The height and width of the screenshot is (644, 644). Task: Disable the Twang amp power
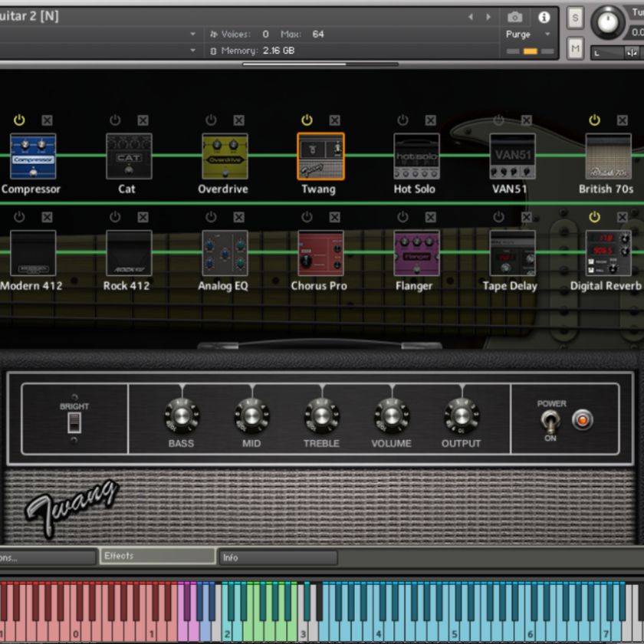[307, 120]
